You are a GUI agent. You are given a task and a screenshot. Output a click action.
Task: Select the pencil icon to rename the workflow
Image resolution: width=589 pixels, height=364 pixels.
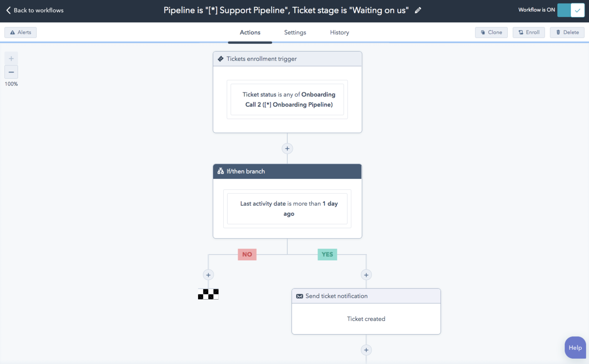coord(418,10)
